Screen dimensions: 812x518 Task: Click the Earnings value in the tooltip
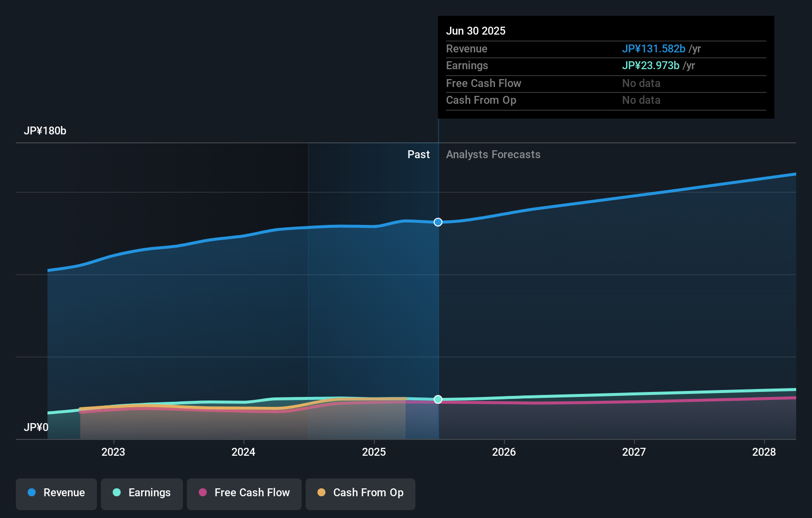point(651,65)
